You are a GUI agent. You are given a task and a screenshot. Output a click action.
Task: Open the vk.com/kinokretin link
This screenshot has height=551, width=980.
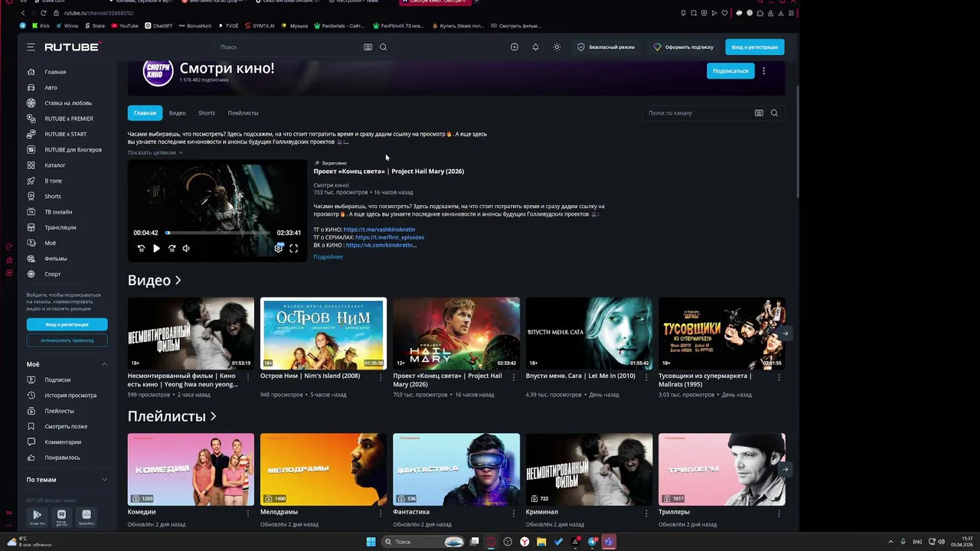coord(381,245)
